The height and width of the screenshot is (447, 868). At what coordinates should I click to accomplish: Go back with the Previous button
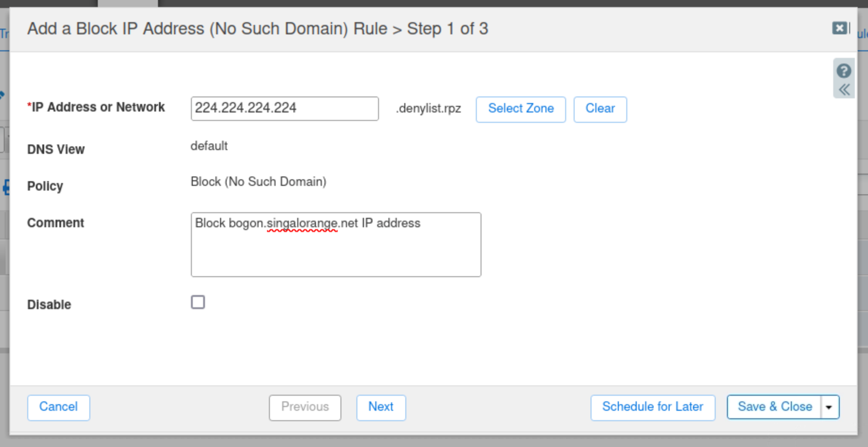(x=305, y=407)
